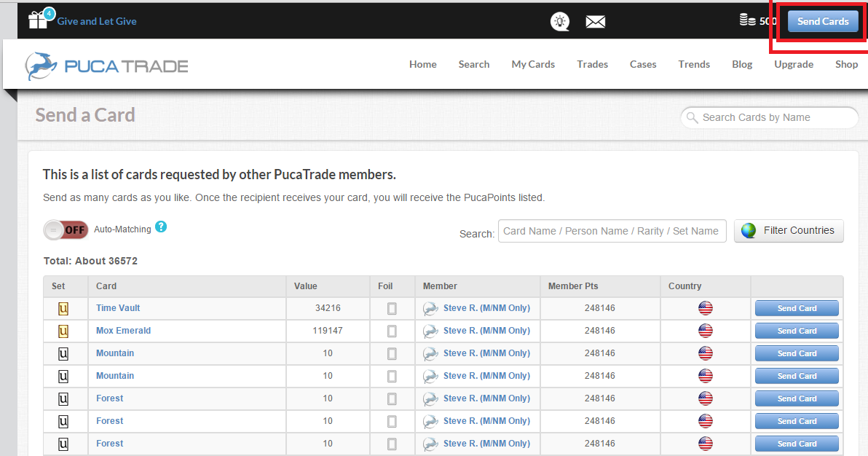Open the Cases menu item
The image size is (868, 456).
pyautogui.click(x=643, y=64)
